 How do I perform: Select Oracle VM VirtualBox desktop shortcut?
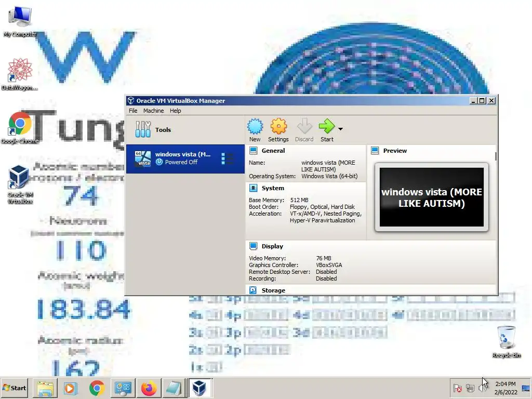coord(20,184)
